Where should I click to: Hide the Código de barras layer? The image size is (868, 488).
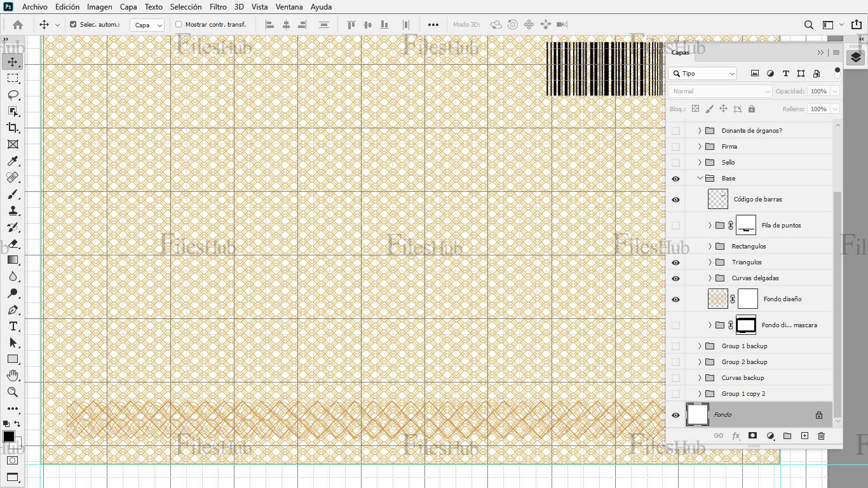[675, 200]
